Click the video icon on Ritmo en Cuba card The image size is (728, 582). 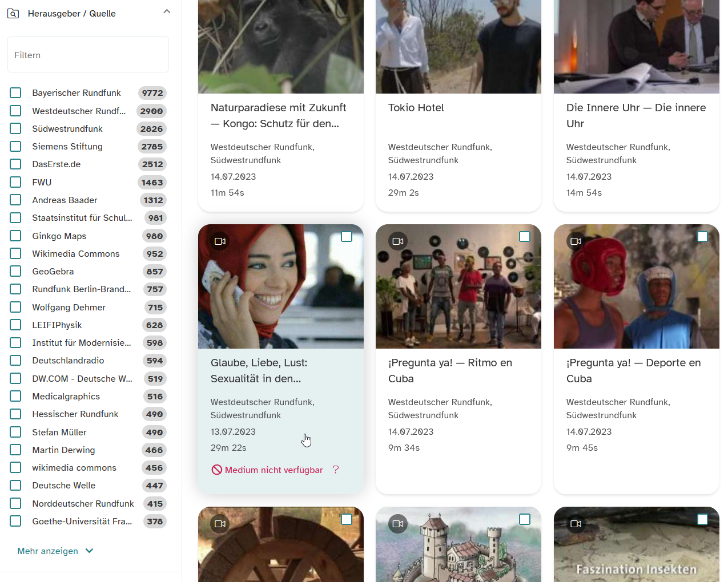(398, 241)
